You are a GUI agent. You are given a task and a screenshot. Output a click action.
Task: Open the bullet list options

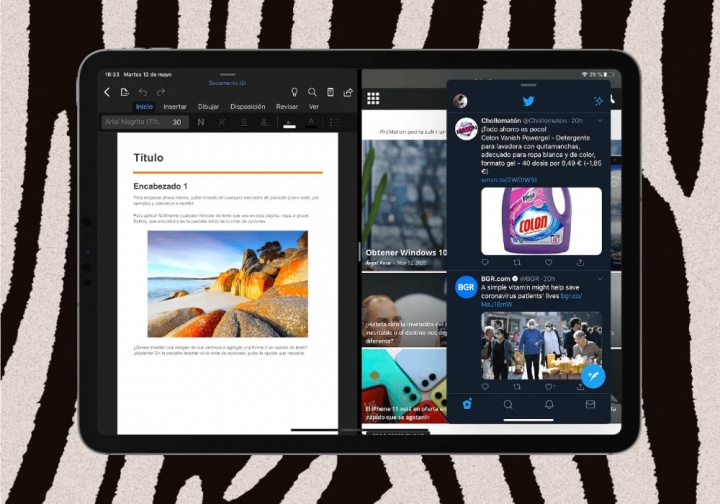point(335,122)
